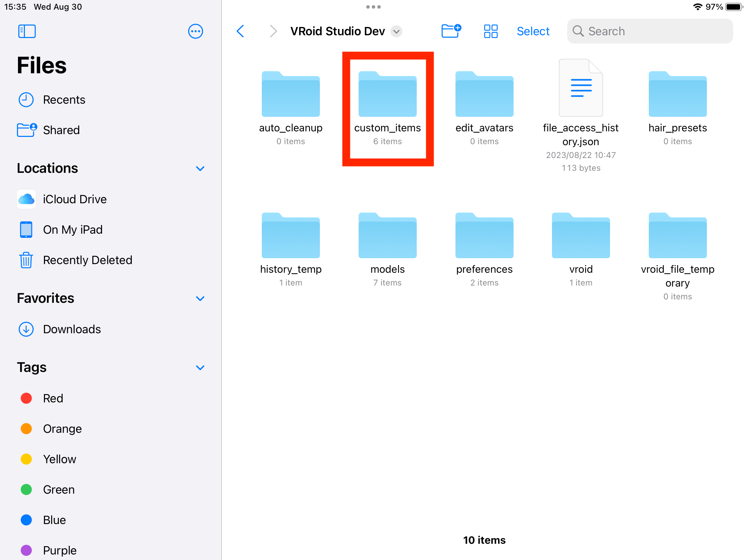This screenshot has height=560, width=747.
Task: Open Downloads favorite
Action: [111, 329]
